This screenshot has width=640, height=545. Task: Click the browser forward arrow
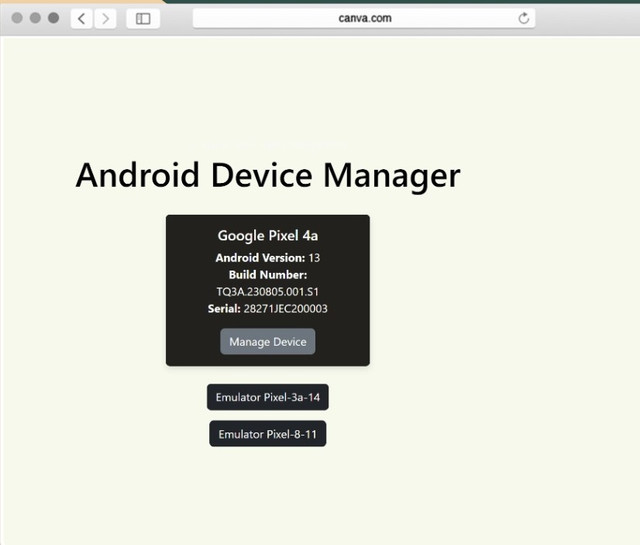pos(105,19)
